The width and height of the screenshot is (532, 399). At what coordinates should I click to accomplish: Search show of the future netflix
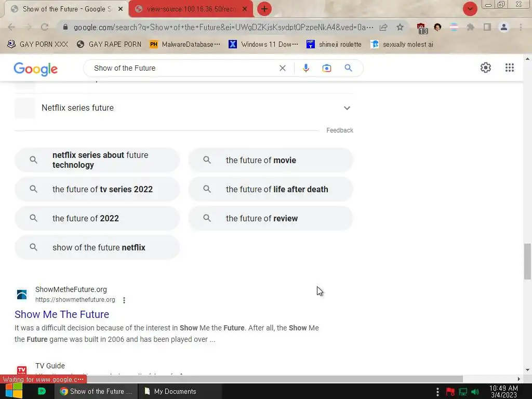(97, 247)
